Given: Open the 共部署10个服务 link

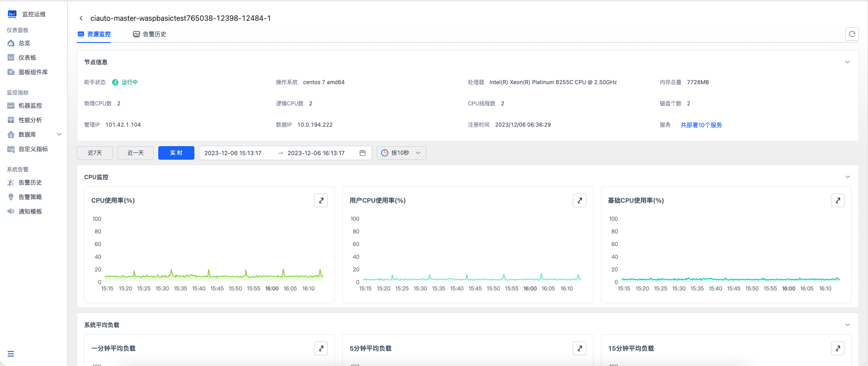Looking at the screenshot, I should (x=701, y=125).
